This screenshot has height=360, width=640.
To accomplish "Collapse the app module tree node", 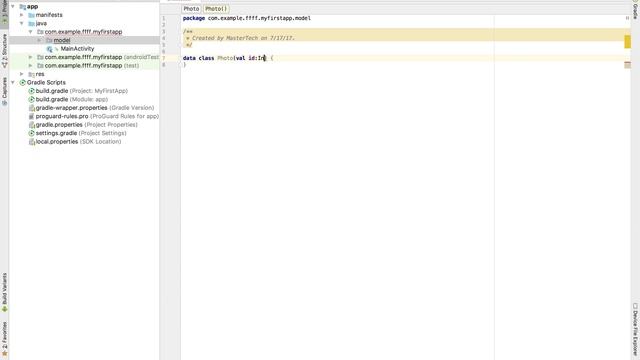I will tap(13, 7).
